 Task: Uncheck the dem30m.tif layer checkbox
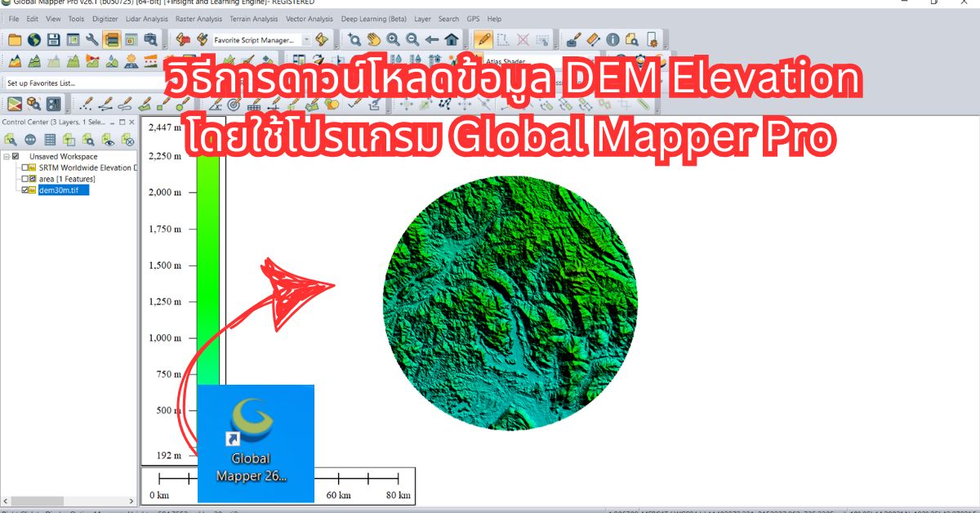tap(24, 190)
